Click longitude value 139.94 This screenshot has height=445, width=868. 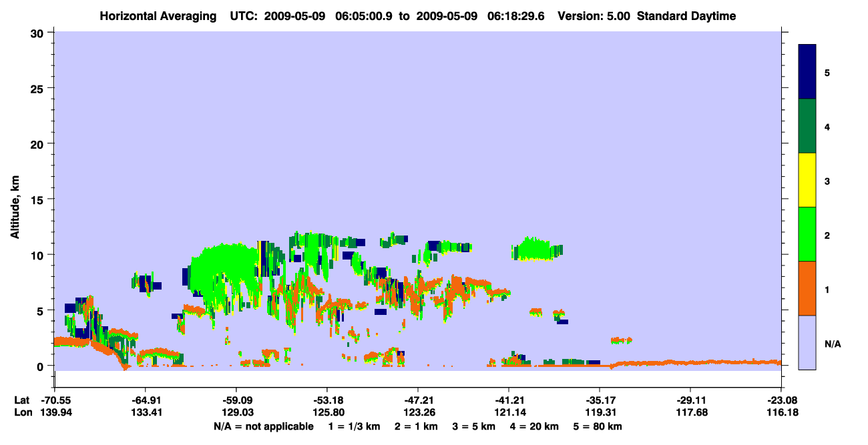(55, 412)
